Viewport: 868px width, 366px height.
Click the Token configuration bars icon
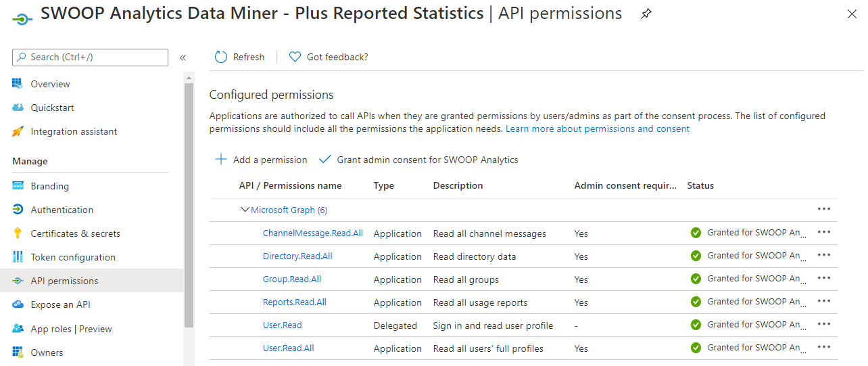18,257
